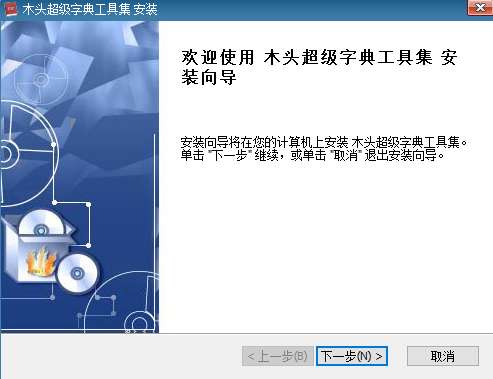The height and width of the screenshot is (379, 493).
Task: Click the flame emblem on the box
Action: (x=41, y=261)
